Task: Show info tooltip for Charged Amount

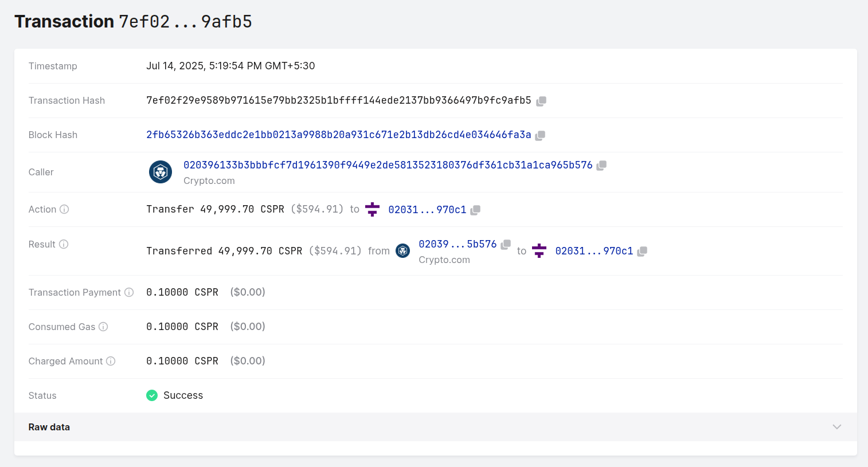Action: [111, 361]
